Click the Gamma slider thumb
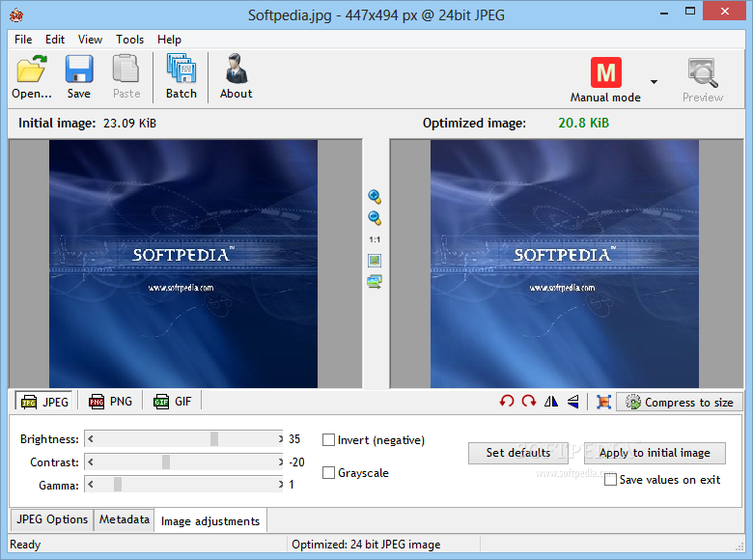This screenshot has width=753, height=560. click(117, 484)
